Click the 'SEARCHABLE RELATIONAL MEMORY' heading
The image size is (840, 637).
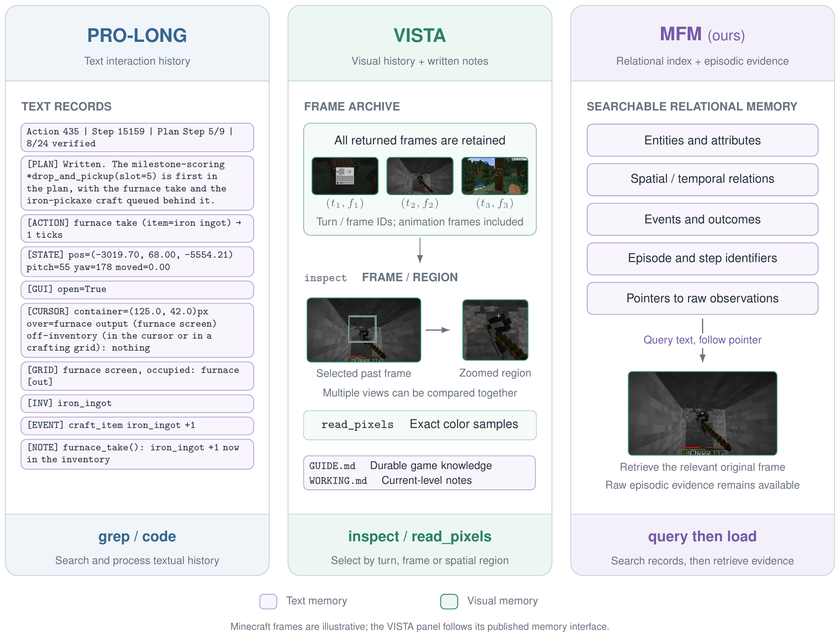point(692,106)
